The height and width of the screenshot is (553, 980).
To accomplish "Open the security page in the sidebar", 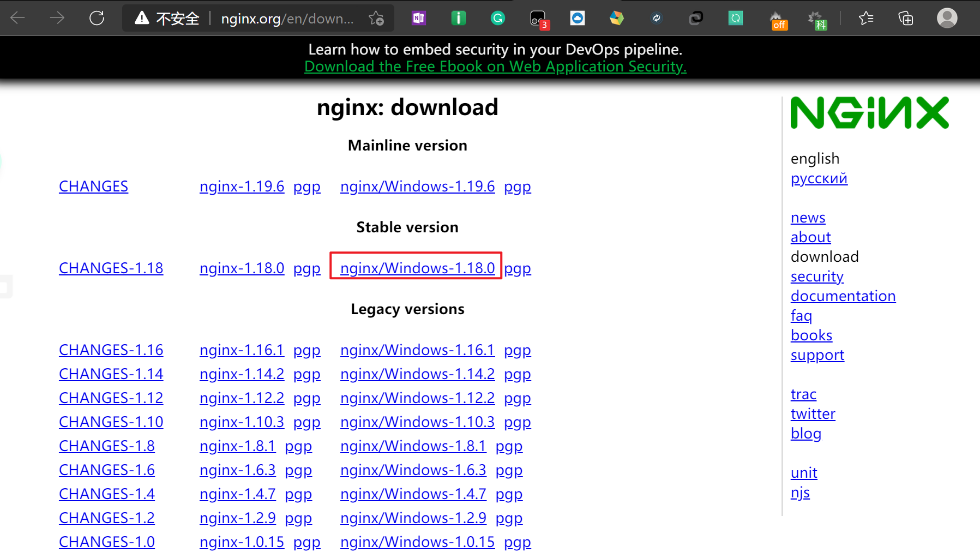I will tap(817, 276).
